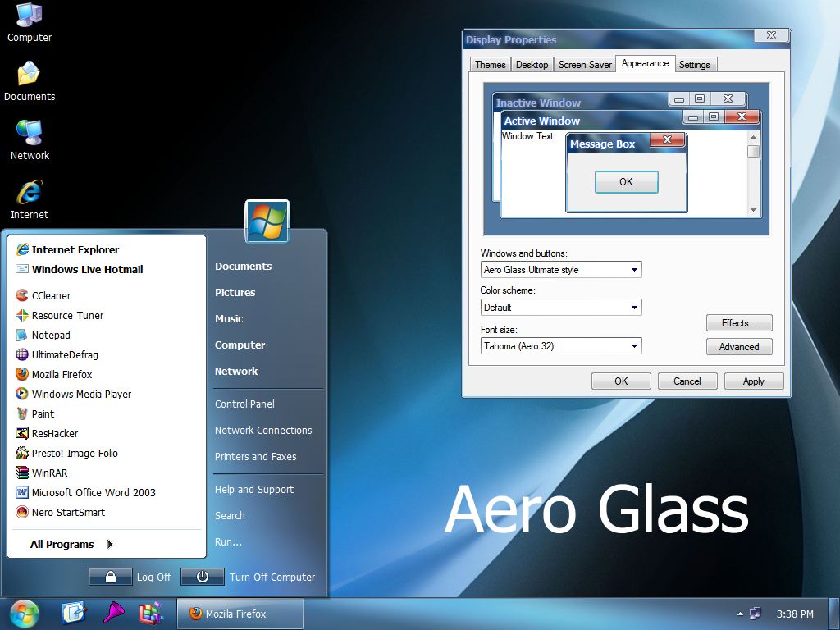Click the Mozilla Firefox taskbar button
Screen dimensions: 840x630
click(240, 614)
